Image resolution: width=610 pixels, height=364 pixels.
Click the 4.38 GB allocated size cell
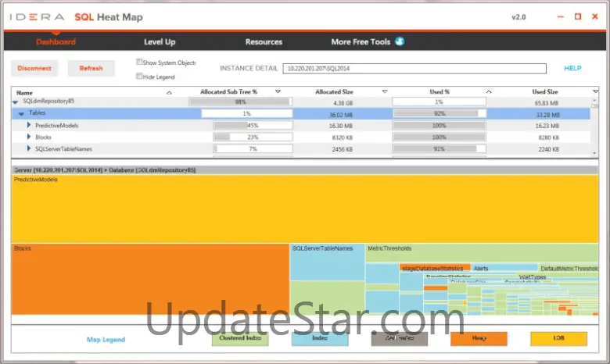coord(343,103)
